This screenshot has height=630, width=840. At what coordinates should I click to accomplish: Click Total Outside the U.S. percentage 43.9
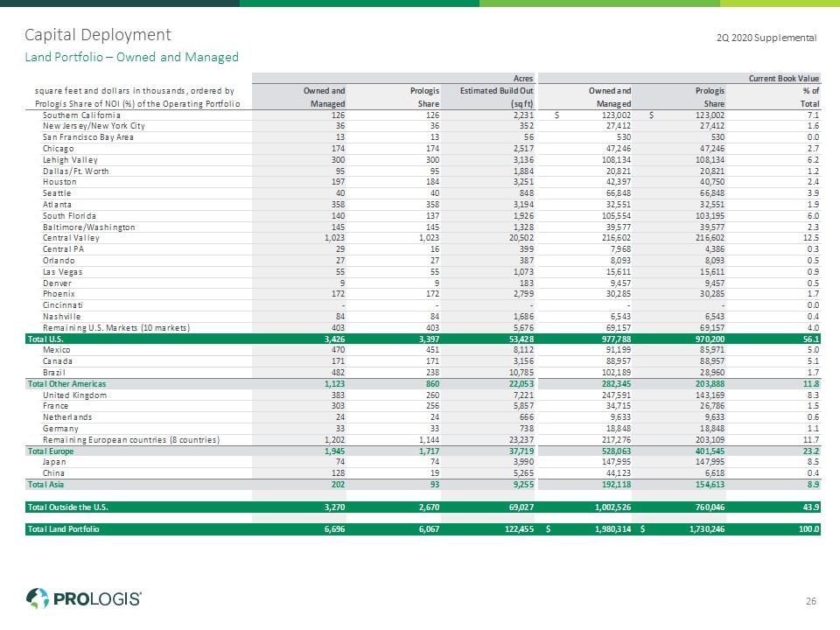pos(811,507)
